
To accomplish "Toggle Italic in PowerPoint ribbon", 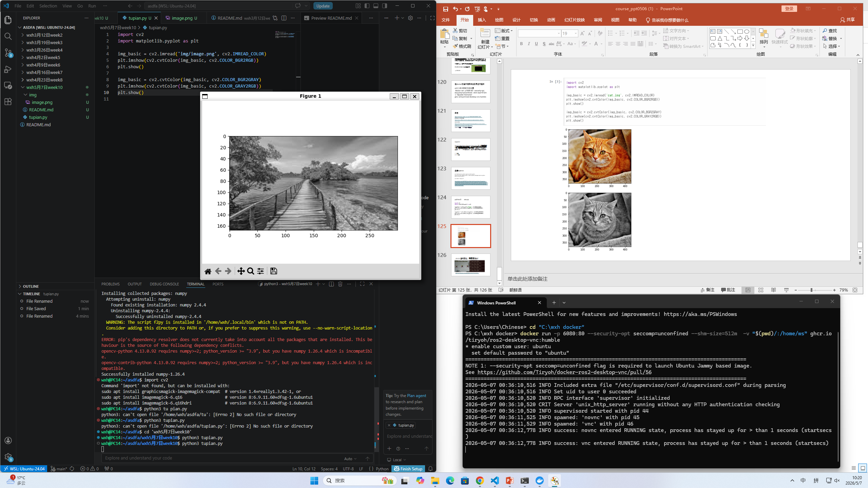I will pos(529,44).
